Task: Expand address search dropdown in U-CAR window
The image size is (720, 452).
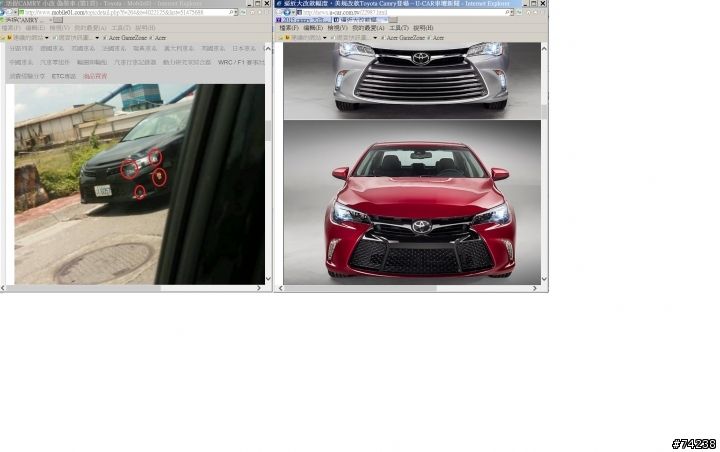Action: click(512, 12)
